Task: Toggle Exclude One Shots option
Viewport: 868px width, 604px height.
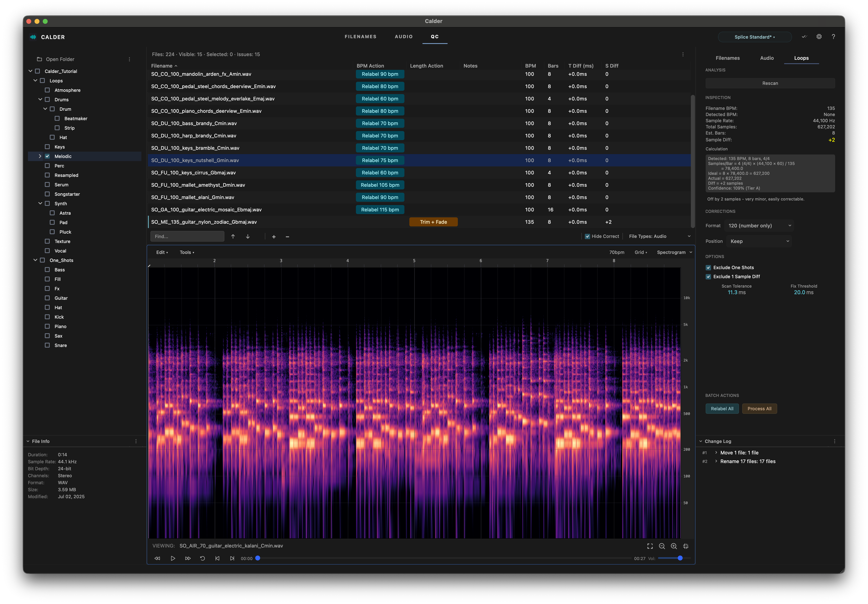Action: [x=708, y=268]
